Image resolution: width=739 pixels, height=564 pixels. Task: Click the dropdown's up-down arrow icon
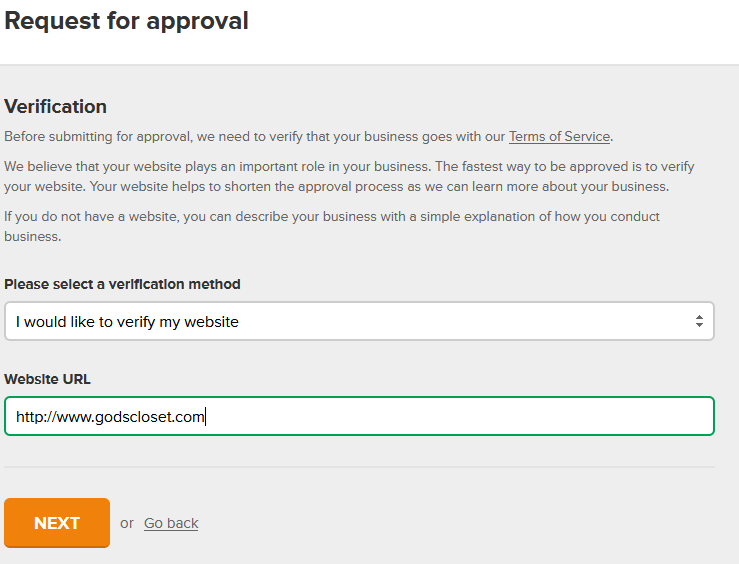tap(699, 321)
